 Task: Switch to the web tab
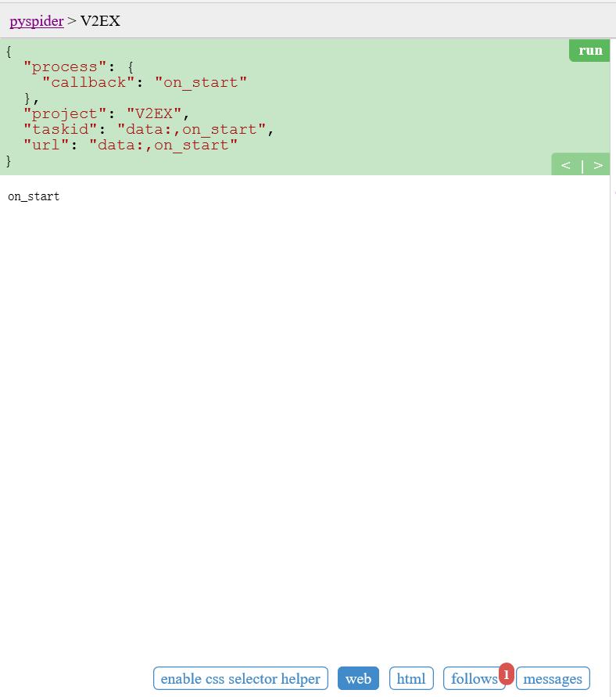pos(358,679)
